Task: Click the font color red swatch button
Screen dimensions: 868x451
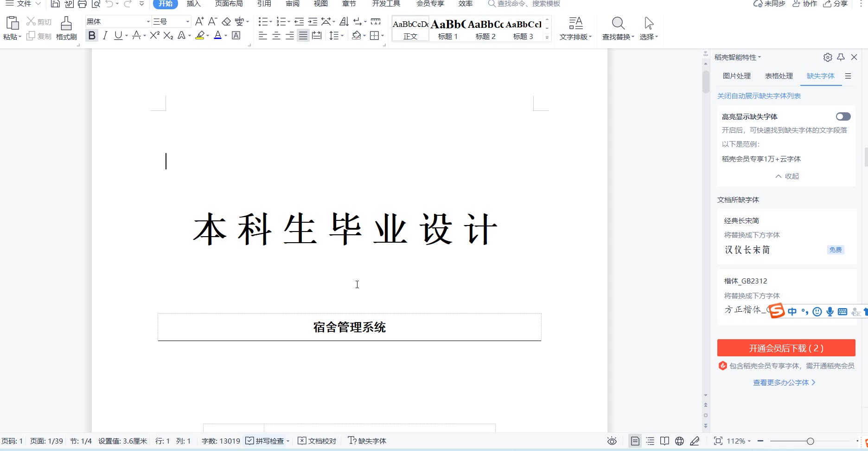Action: point(217,35)
